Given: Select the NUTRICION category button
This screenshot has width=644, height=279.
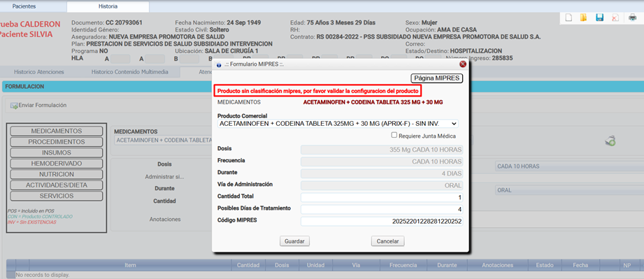Looking at the screenshot, I should click(x=56, y=174).
